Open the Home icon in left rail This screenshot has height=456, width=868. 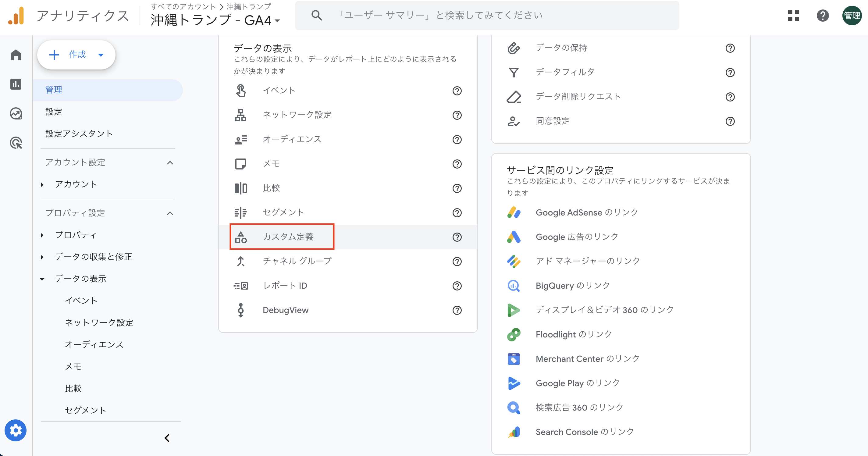coord(16,55)
